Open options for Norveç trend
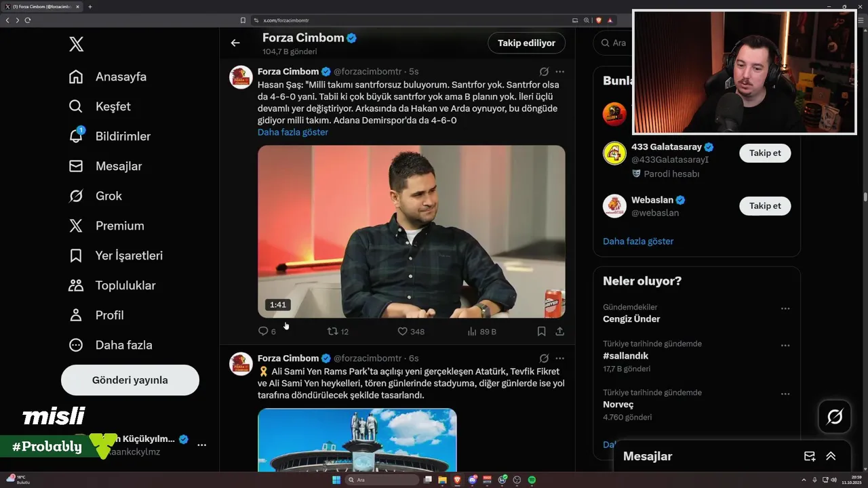This screenshot has height=488, width=868. [x=785, y=394]
